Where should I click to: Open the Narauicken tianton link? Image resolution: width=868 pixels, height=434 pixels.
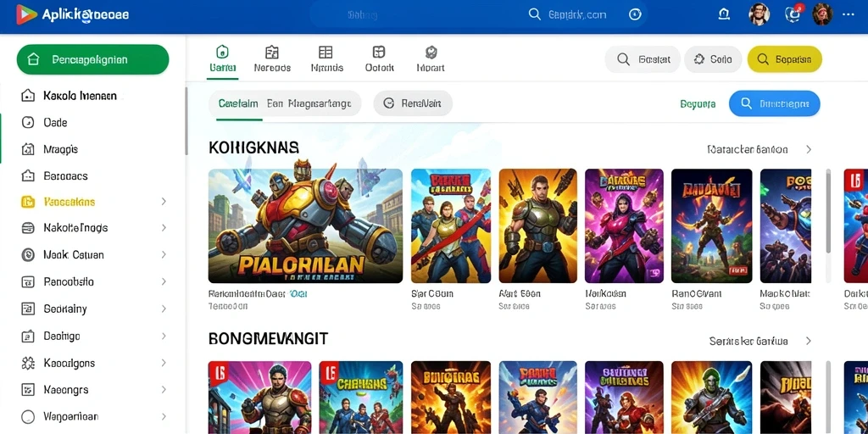(x=748, y=149)
